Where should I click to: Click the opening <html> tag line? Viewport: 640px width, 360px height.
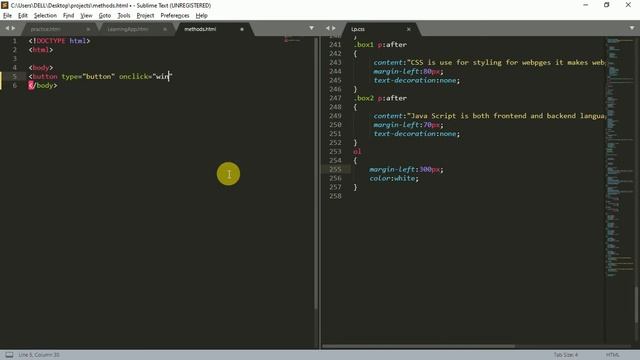pyautogui.click(x=41, y=50)
